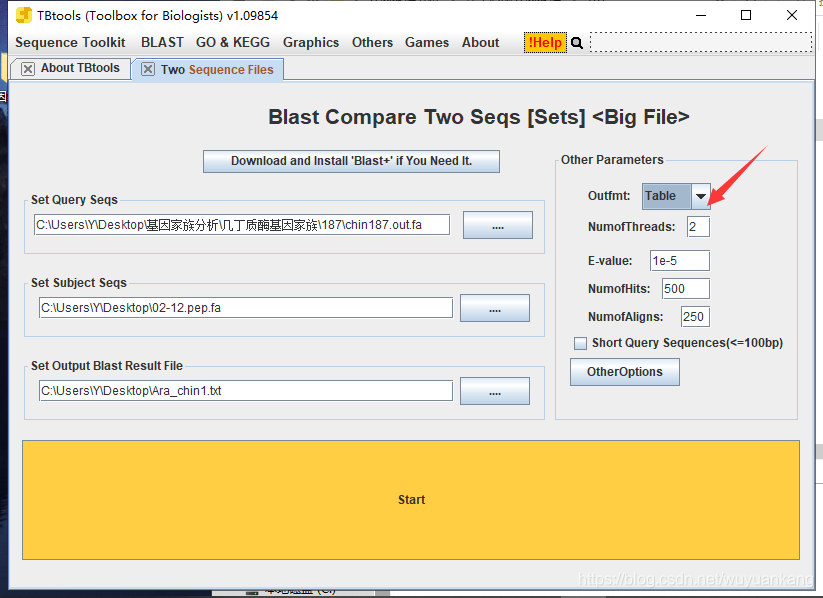The width and height of the screenshot is (823, 598).
Task: Focus the Set Query Seqs path field
Action: click(242, 225)
